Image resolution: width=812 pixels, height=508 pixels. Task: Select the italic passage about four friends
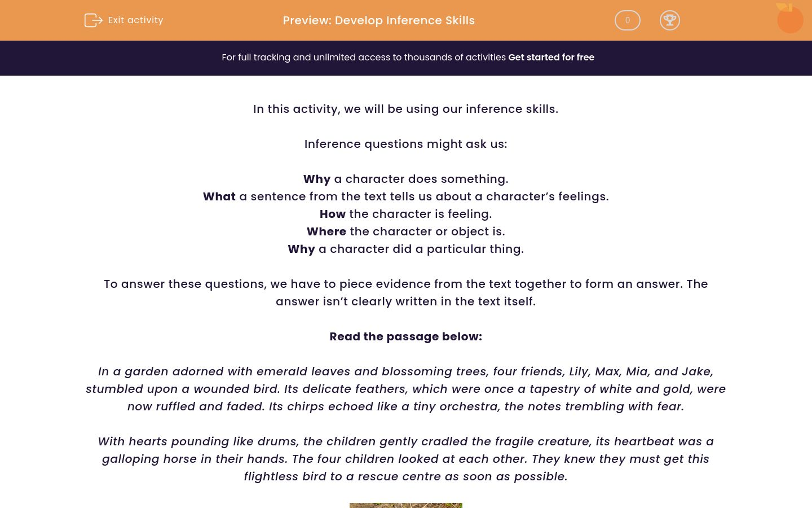coord(405,389)
